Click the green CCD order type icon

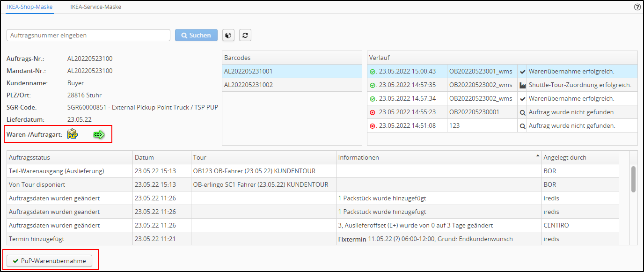(x=99, y=135)
